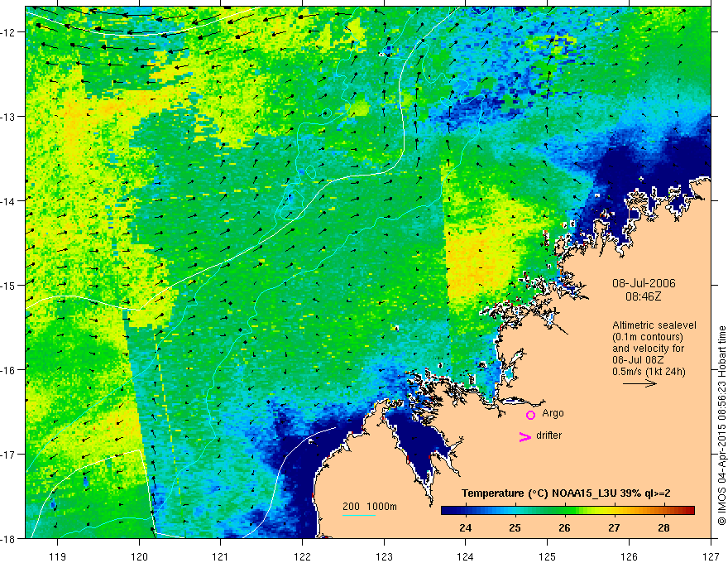Image resolution: width=728 pixels, height=563 pixels.
Task: Click the latitude axis label -13
Action: 9,117
